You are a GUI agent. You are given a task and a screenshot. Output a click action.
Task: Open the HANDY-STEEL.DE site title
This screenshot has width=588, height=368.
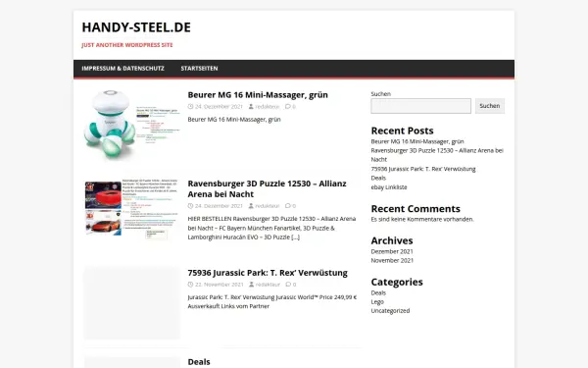pos(136,27)
